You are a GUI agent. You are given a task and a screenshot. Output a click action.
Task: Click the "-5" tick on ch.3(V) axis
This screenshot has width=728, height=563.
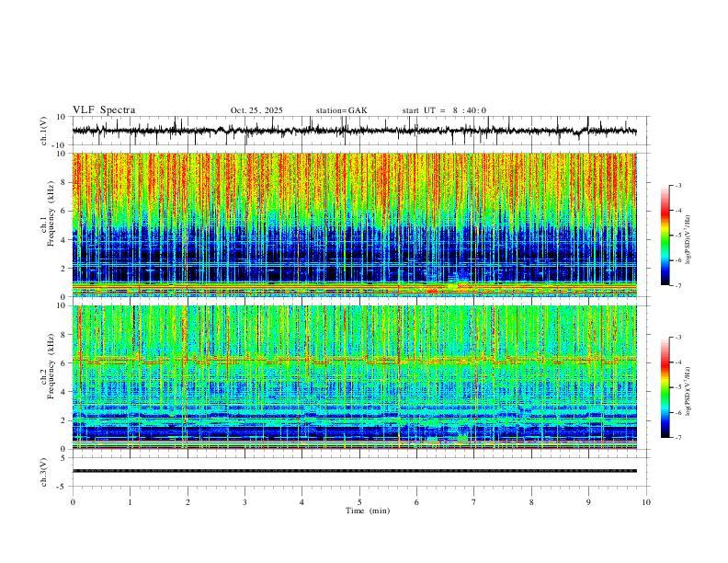(x=63, y=487)
